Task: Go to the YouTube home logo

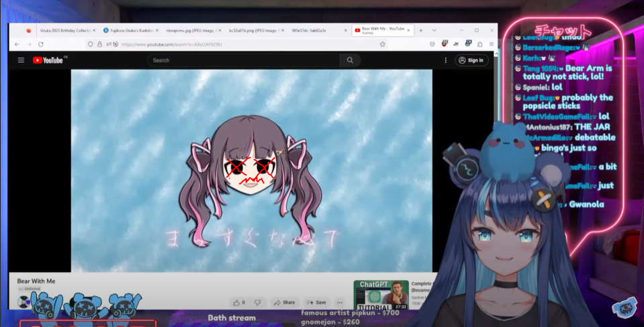Action: [x=48, y=60]
